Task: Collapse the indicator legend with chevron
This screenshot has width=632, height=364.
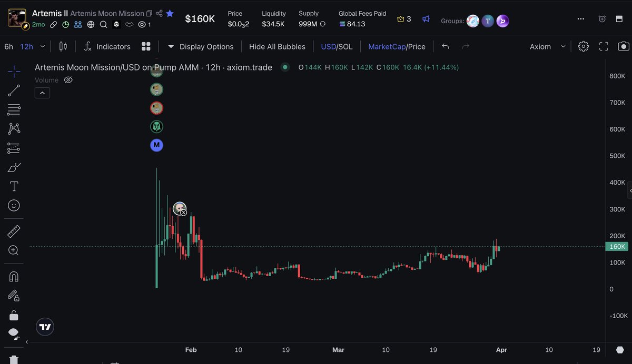Action: click(x=42, y=93)
